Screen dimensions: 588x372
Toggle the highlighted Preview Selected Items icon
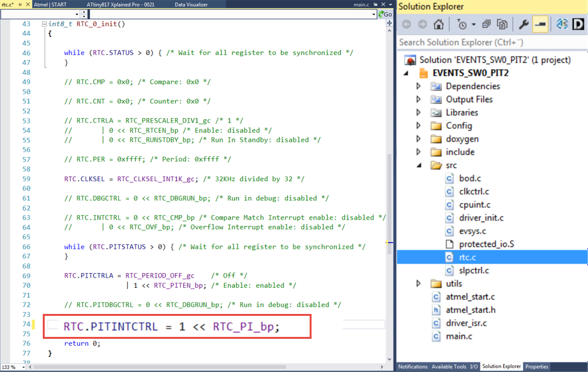pyautogui.click(x=540, y=24)
